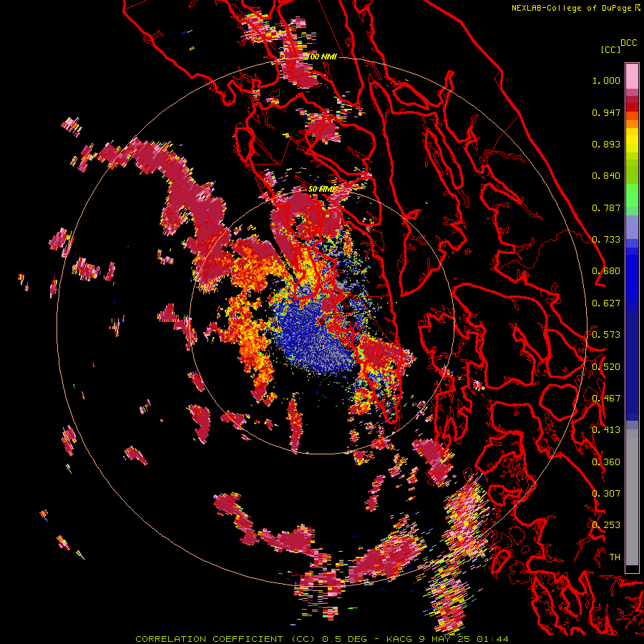This screenshot has height=644, width=644.
Task: Pick the pink top segment of color bar
Action: (x=632, y=76)
